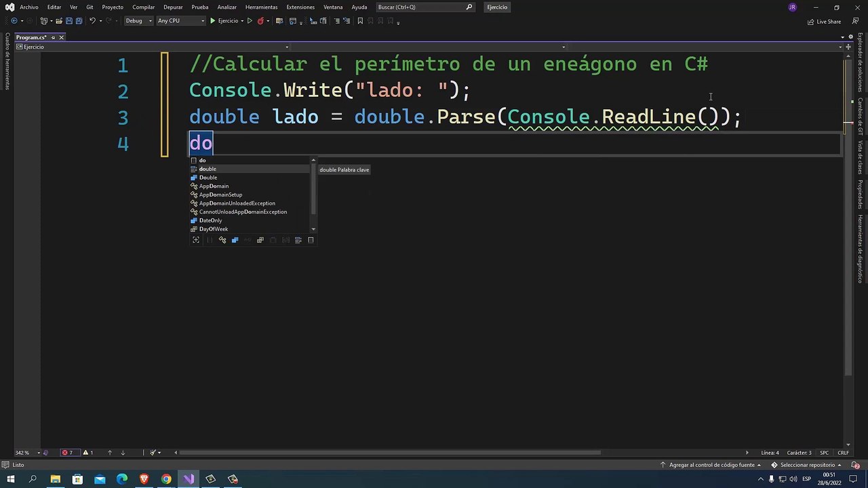This screenshot has width=868, height=488.
Task: Expand the Undo history dropdown arrow
Action: point(100,21)
